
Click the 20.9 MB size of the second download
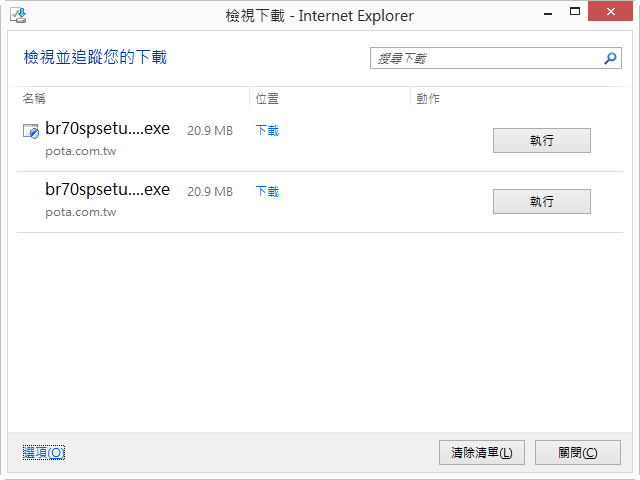coord(210,191)
